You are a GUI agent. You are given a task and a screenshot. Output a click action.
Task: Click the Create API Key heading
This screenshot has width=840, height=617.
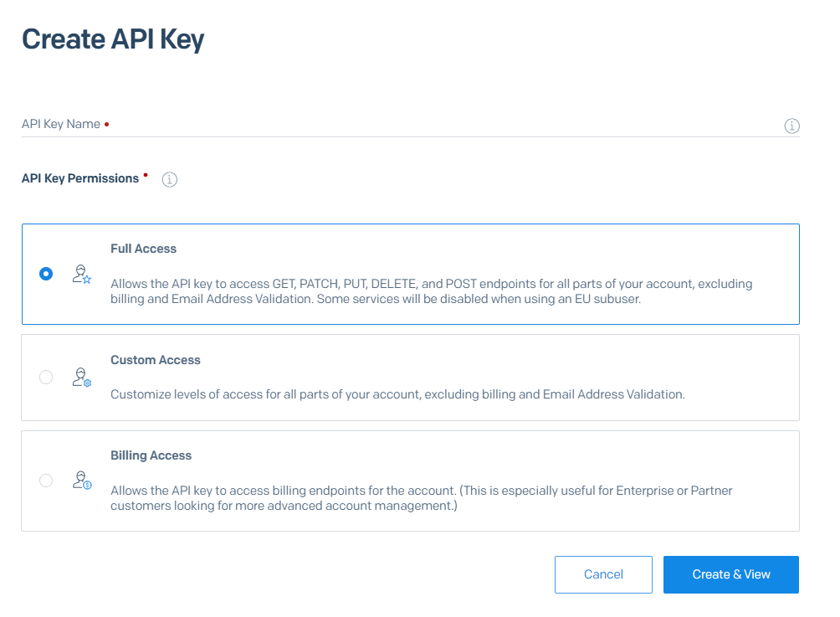pos(113,39)
